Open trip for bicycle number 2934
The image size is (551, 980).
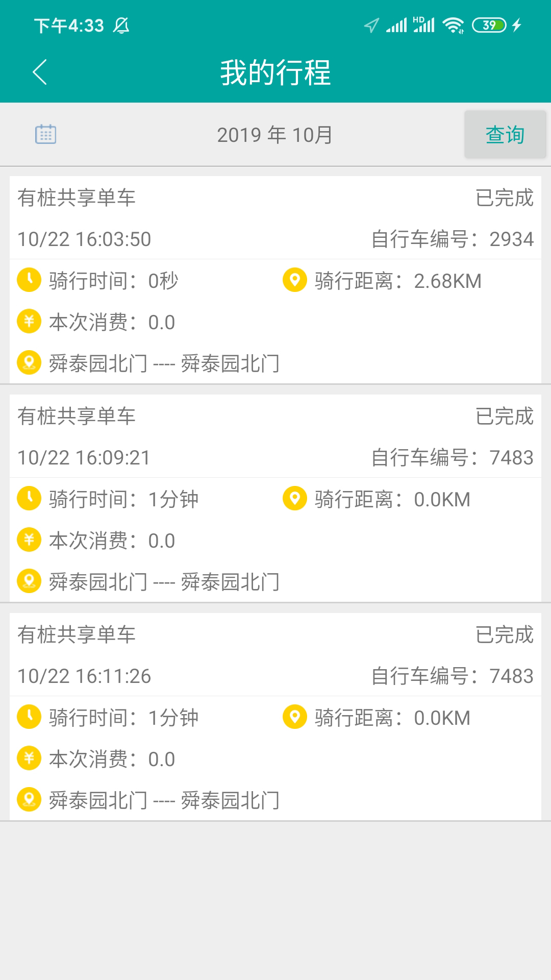275,239
